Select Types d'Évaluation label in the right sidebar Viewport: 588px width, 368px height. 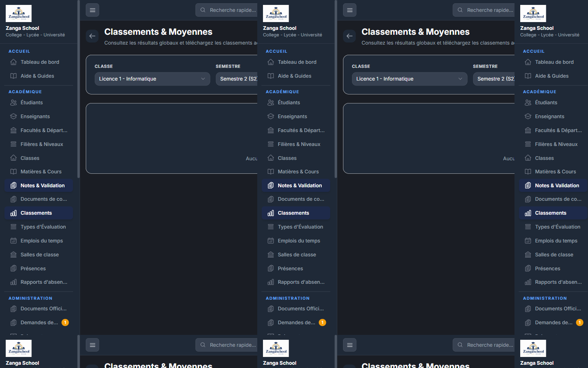558,227
